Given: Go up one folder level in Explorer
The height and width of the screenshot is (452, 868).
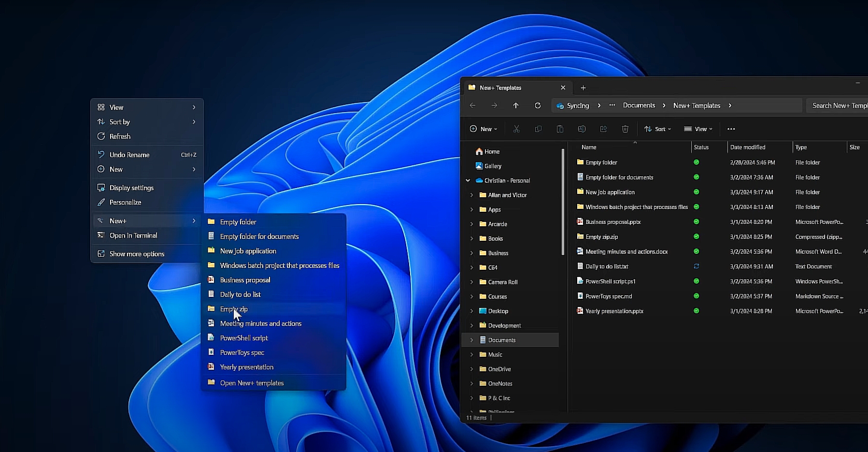Looking at the screenshot, I should 516,105.
